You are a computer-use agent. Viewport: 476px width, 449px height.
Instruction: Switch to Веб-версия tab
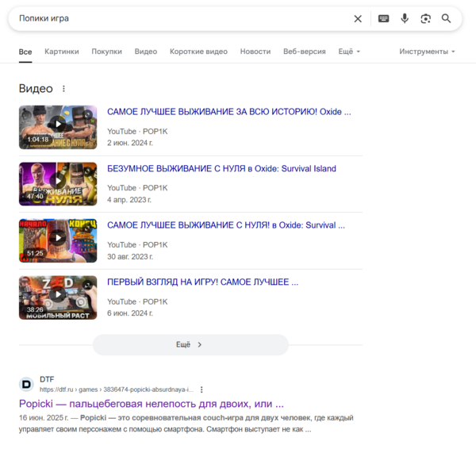[305, 52]
